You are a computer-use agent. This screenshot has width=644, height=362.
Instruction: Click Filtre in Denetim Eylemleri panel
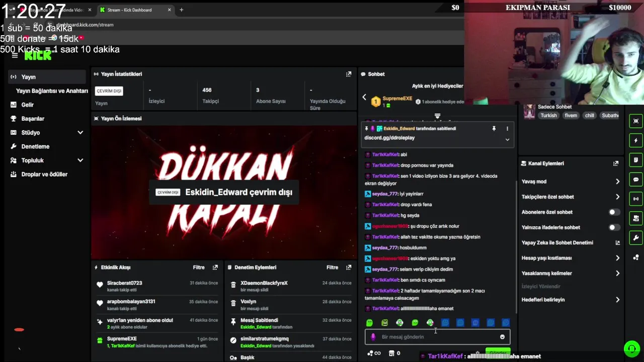tap(332, 267)
